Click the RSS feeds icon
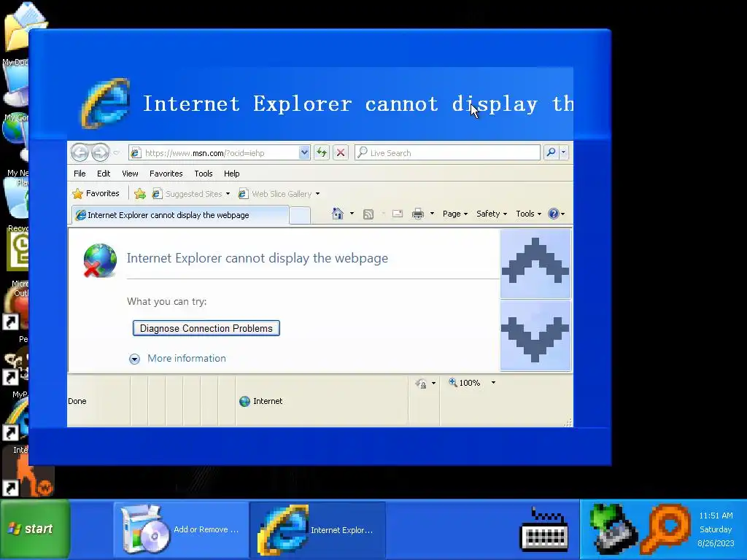The width and height of the screenshot is (747, 560). tap(368, 214)
